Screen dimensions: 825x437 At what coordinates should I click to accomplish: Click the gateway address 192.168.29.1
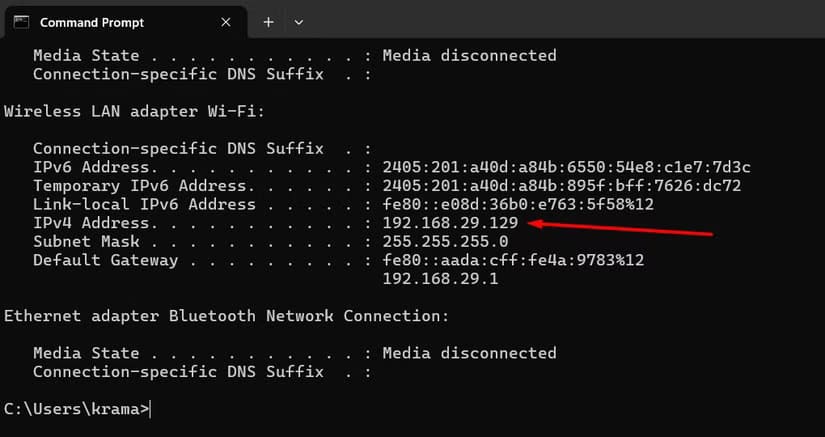[440, 279]
